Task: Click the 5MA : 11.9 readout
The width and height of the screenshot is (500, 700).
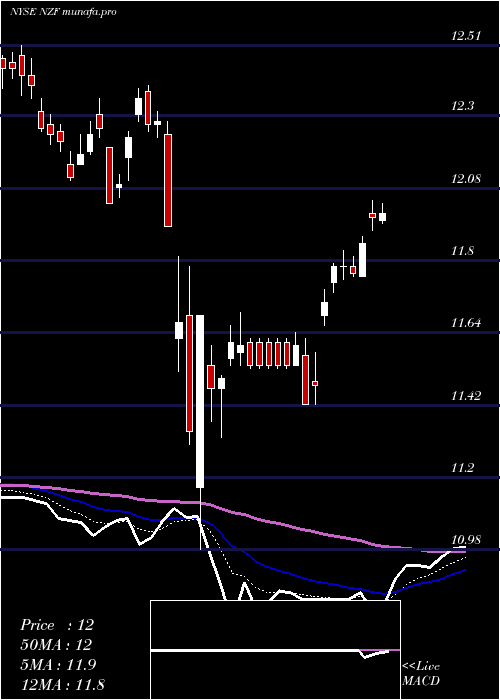Action: [x=58, y=665]
